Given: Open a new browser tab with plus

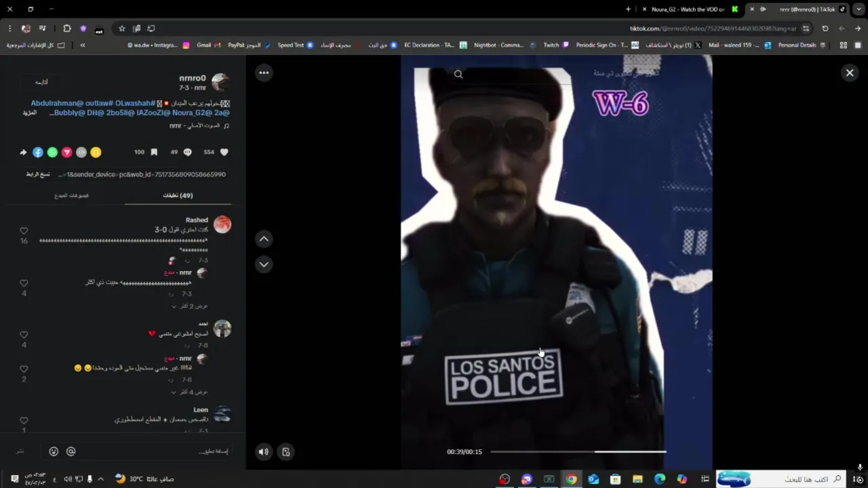Looking at the screenshot, I should [628, 9].
